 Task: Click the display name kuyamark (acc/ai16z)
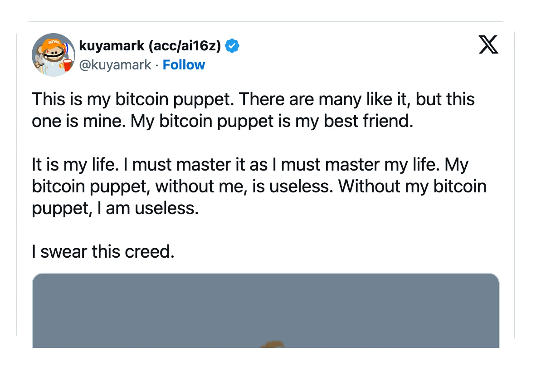(150, 46)
